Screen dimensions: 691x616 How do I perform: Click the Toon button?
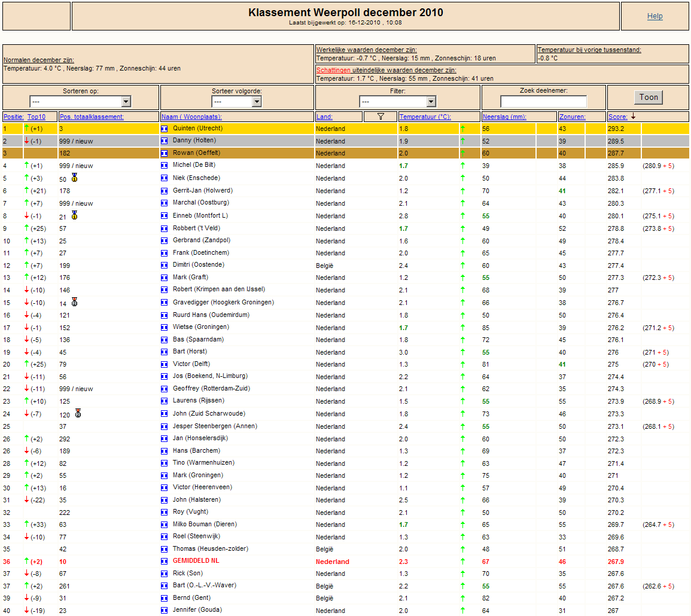point(649,97)
